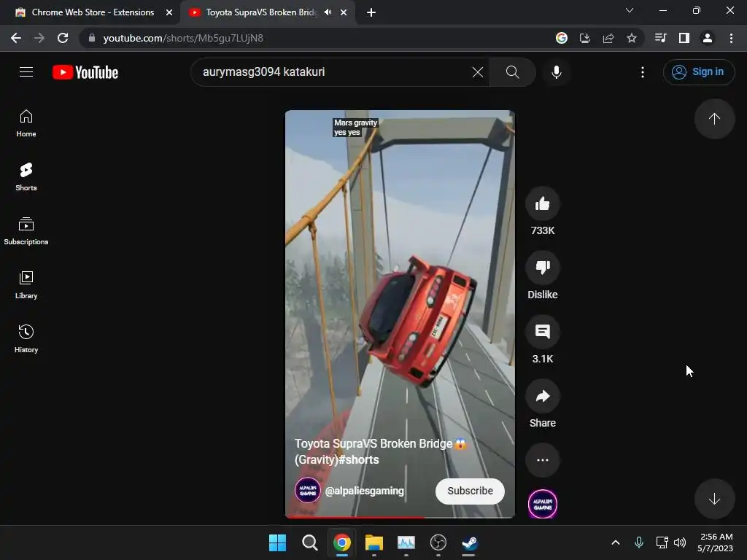Viewport: 747px width, 560px height.
Task: Click the install/download page icon
Action: click(x=585, y=38)
